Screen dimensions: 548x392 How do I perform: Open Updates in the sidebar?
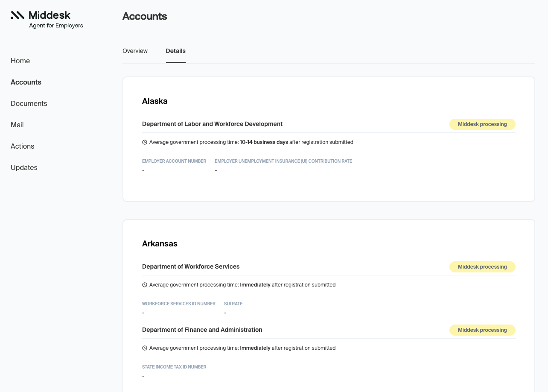coord(24,167)
